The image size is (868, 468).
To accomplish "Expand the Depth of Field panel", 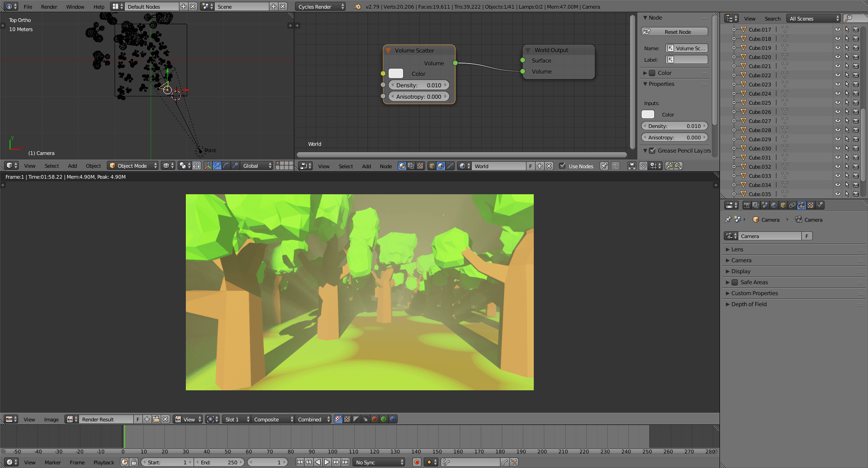I will point(749,304).
